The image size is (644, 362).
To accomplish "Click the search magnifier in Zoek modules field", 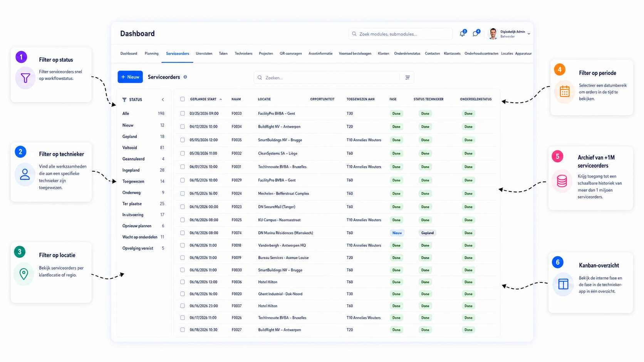I will pos(354,34).
